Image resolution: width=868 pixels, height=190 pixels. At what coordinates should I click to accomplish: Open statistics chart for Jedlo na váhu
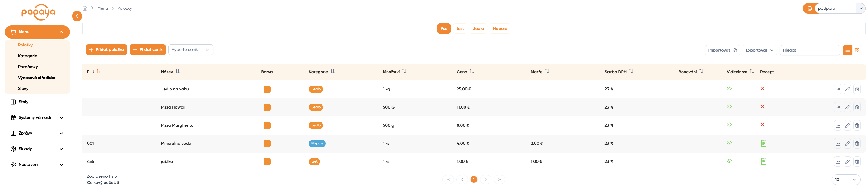pos(838,89)
